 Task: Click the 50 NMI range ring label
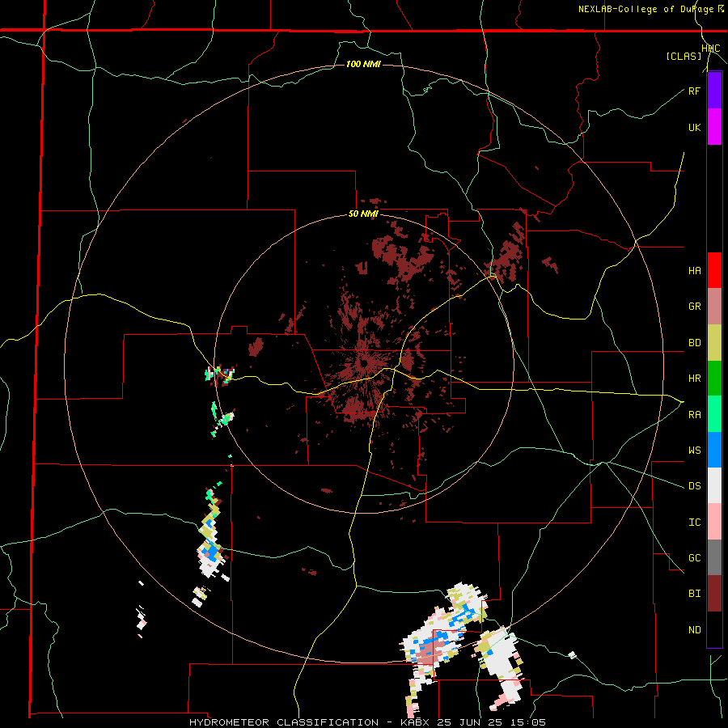[x=363, y=214]
